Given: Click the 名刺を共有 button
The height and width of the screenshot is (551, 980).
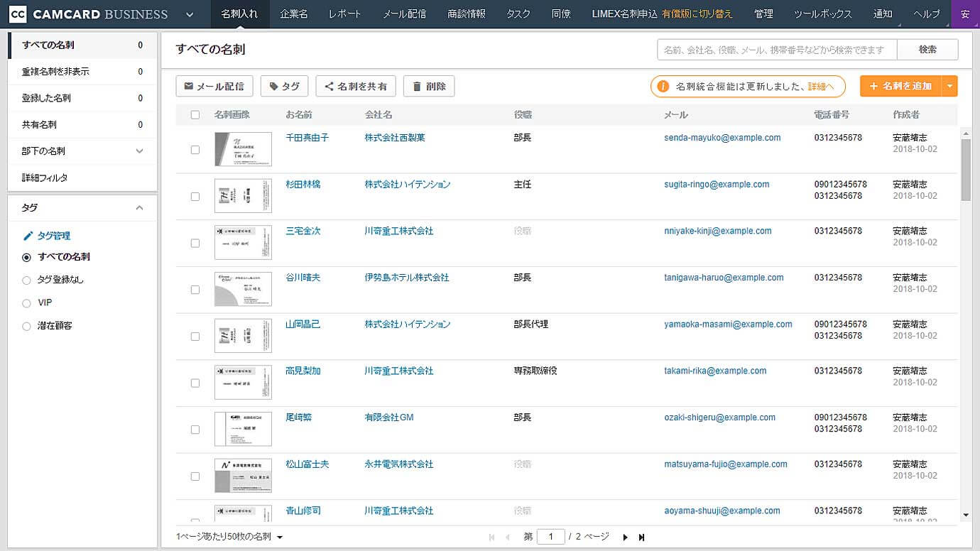Looking at the screenshot, I should 356,87.
